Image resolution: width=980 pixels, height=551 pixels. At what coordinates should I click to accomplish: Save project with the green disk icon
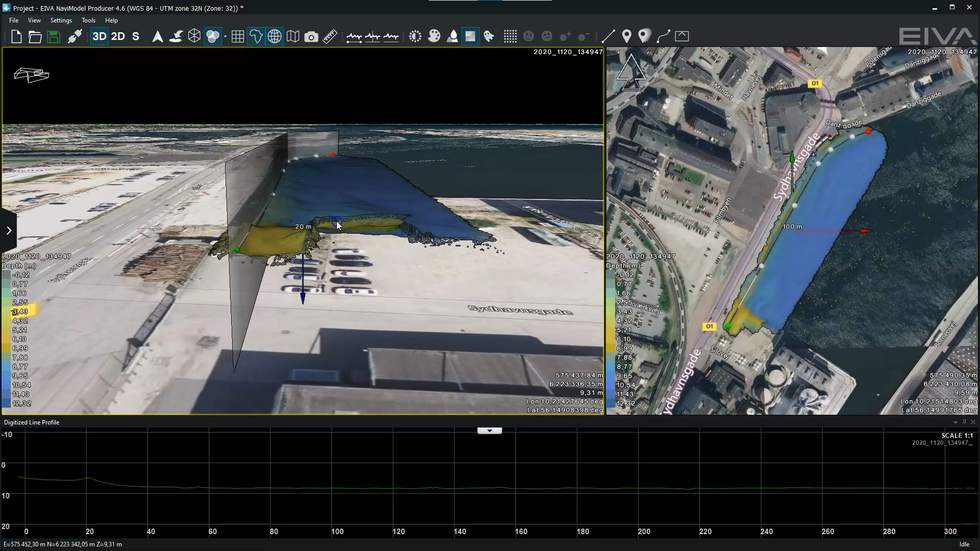coord(54,37)
